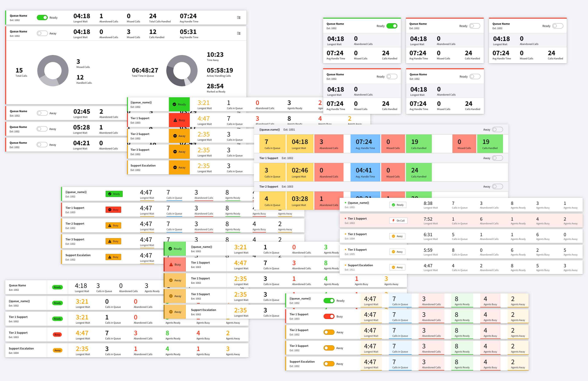The image size is (588, 381).
Task: Click the lightning bolt icon on On Call button
Action: (393, 220)
